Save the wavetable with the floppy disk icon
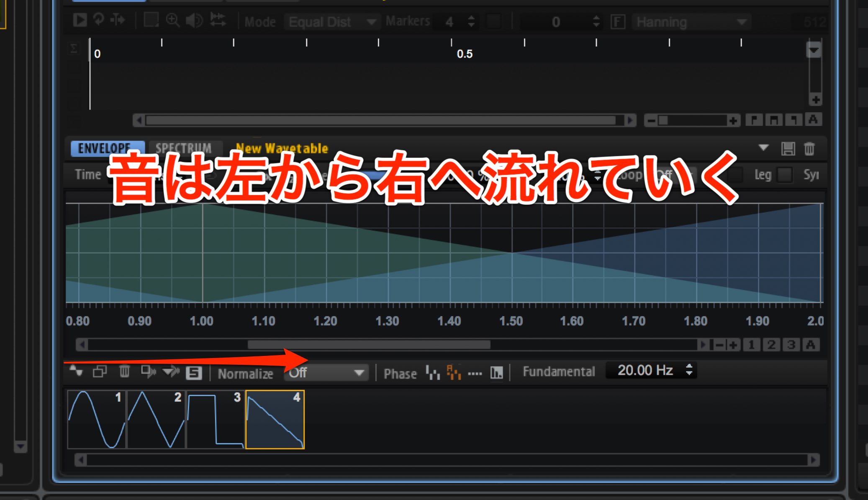 click(x=788, y=149)
